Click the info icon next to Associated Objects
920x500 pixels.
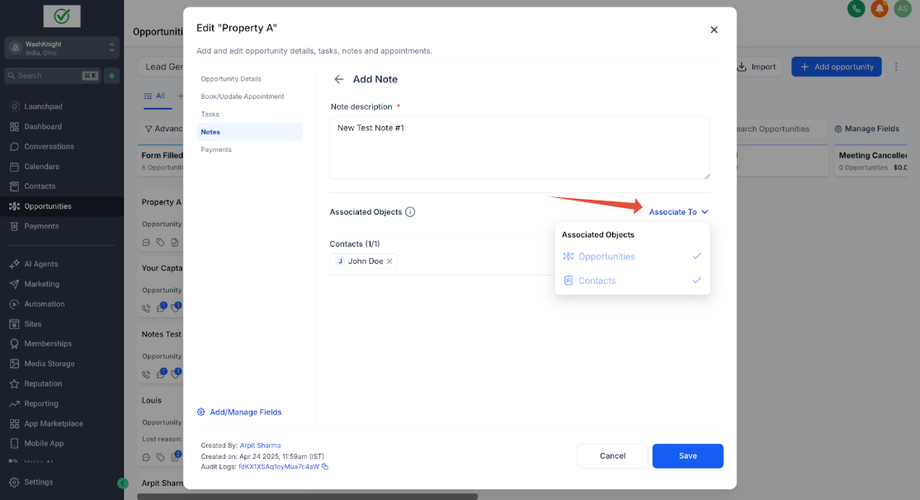410,212
